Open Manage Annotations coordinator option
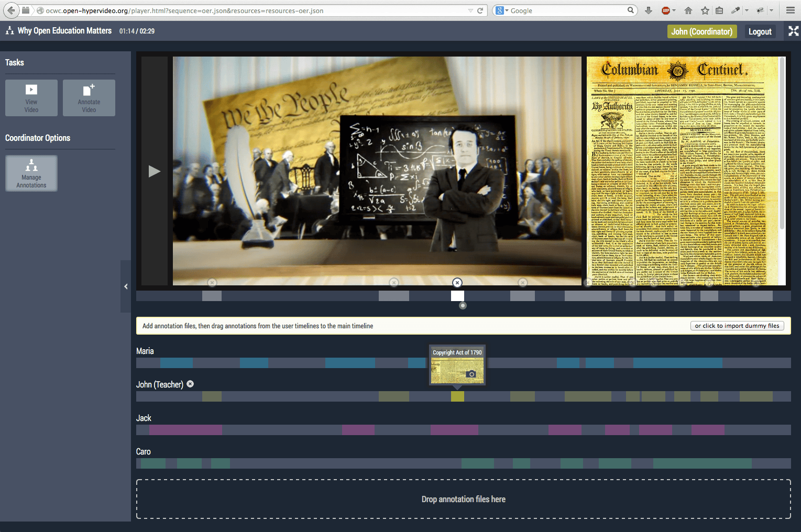Viewport: 801px width, 532px height. click(31, 173)
